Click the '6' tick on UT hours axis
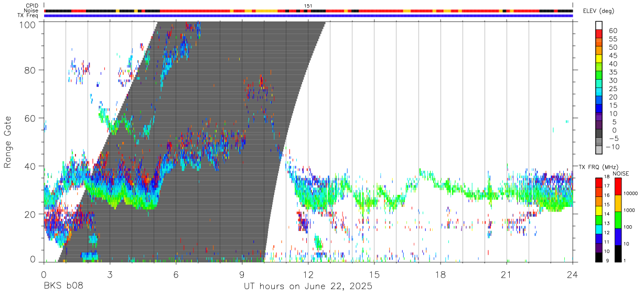The width and height of the screenshot is (644, 297). coord(176,274)
